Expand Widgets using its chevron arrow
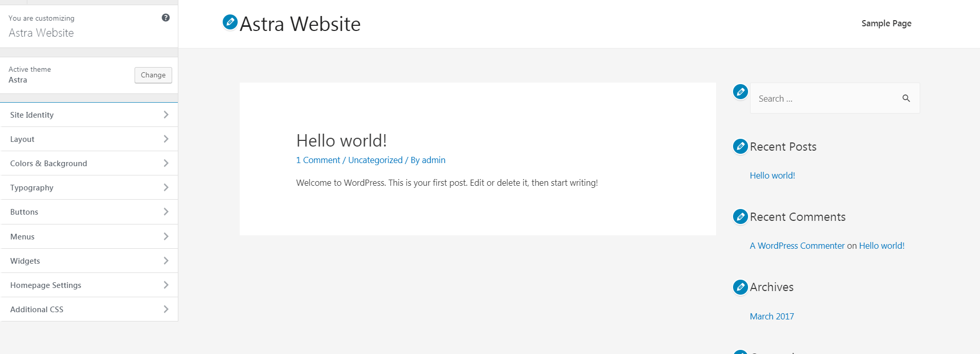 point(166,261)
